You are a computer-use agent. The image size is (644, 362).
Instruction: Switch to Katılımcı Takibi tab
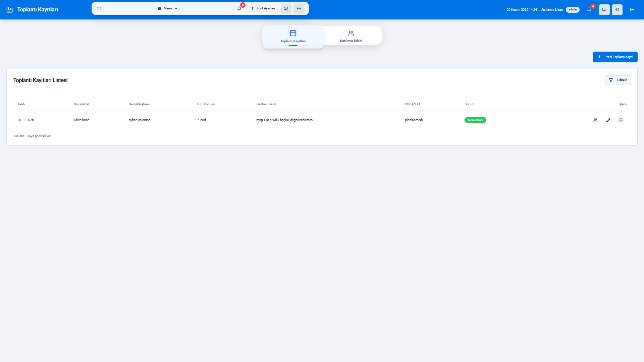pos(351,36)
